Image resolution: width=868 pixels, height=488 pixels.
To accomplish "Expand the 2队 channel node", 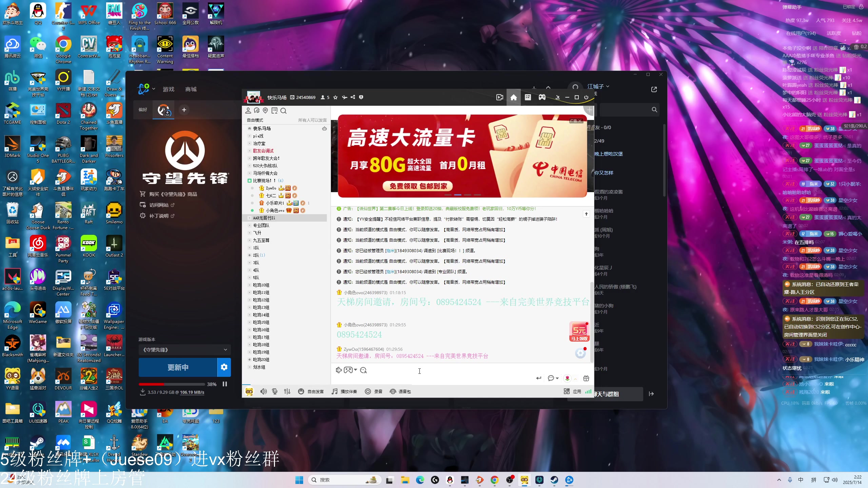I will [250, 255].
